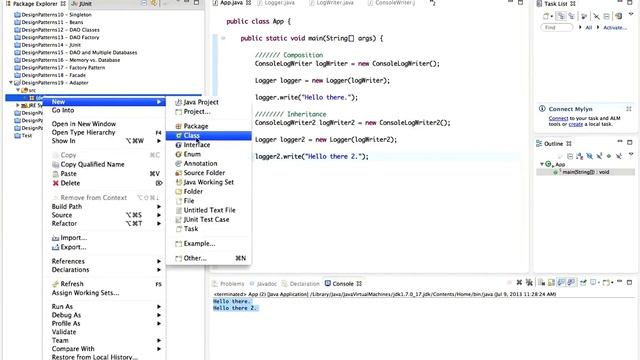The height and width of the screenshot is (360, 640).
Task: Choose Source Folder from the submenu
Action: pos(208,173)
